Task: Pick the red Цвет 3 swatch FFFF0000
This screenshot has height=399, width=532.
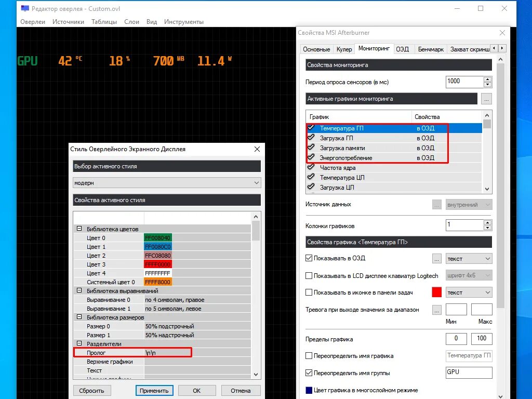Action: coord(158,264)
